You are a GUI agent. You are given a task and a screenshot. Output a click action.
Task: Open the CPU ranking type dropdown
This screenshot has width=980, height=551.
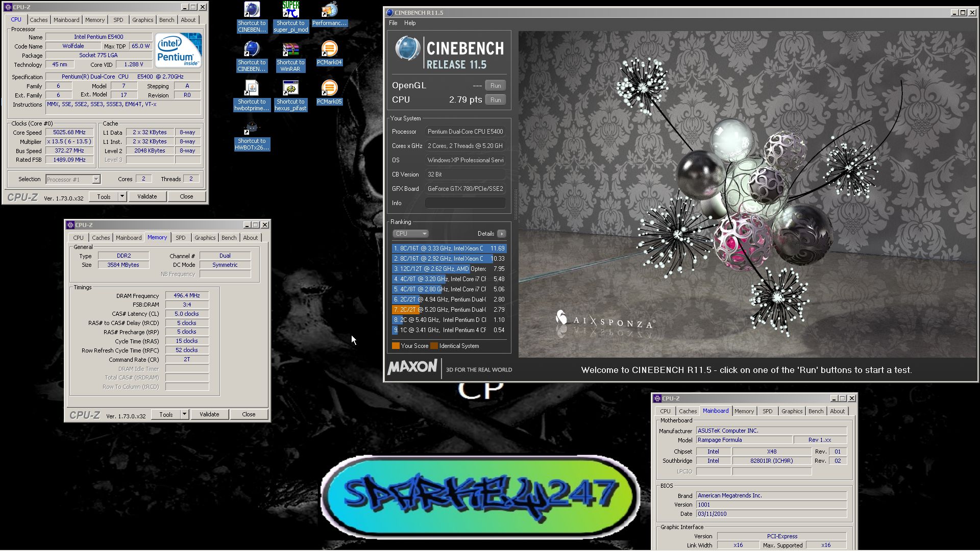[410, 234]
